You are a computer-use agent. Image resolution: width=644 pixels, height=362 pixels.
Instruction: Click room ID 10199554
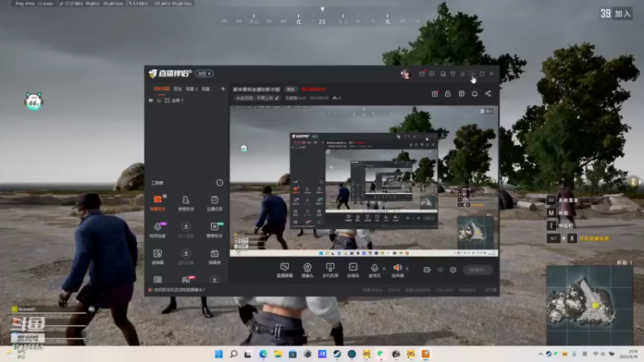(x=319, y=98)
